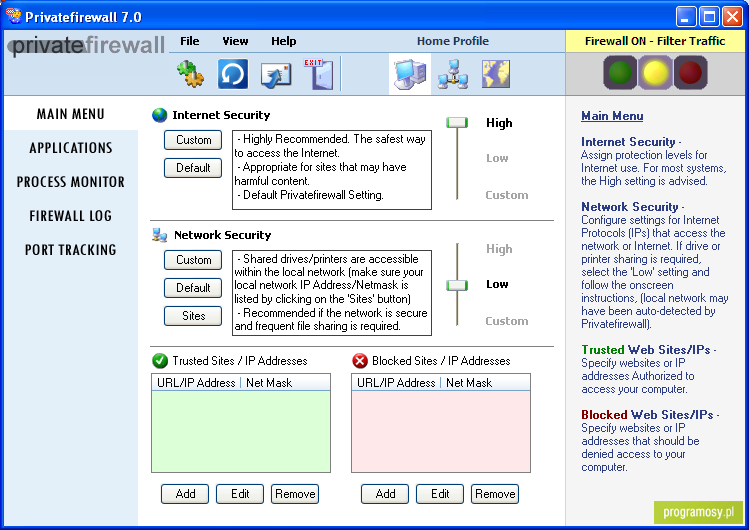Click the settings gears toolbar icon

point(190,74)
